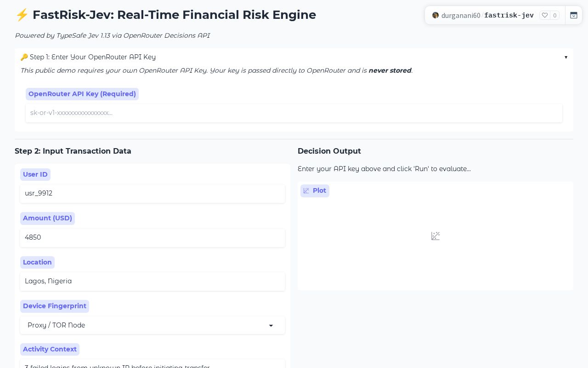Image resolution: width=588 pixels, height=368 pixels.
Task: Click the Step 1 accordion header text
Action: (x=93, y=57)
